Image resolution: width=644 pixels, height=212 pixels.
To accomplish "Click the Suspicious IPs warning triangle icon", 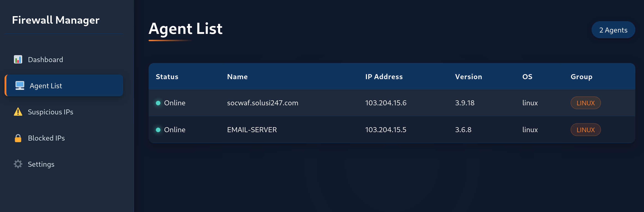I will point(18,112).
